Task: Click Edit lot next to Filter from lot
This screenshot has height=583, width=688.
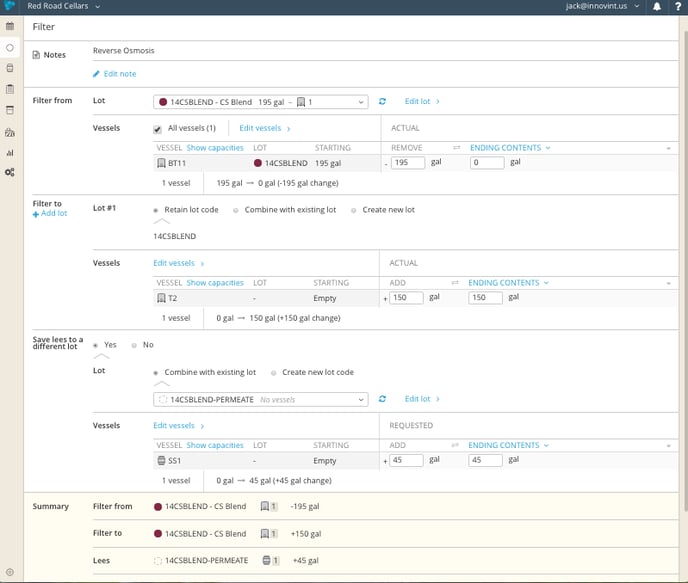Action: click(x=422, y=101)
